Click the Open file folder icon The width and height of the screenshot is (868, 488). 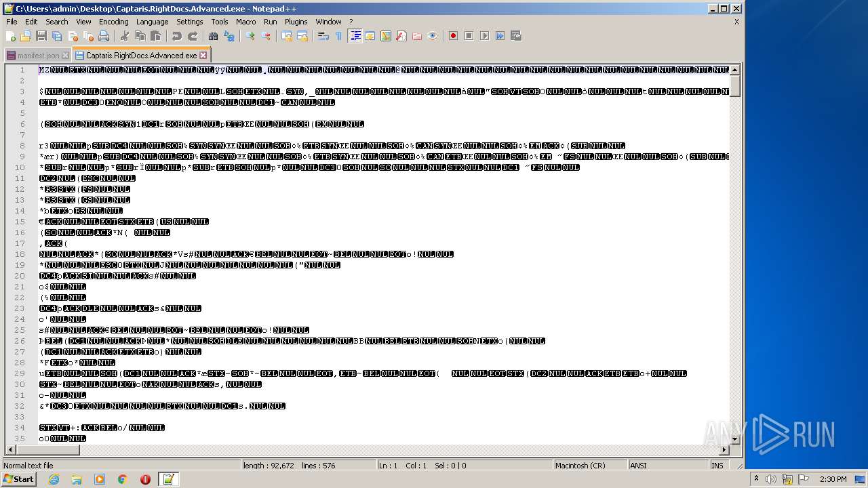(26, 36)
